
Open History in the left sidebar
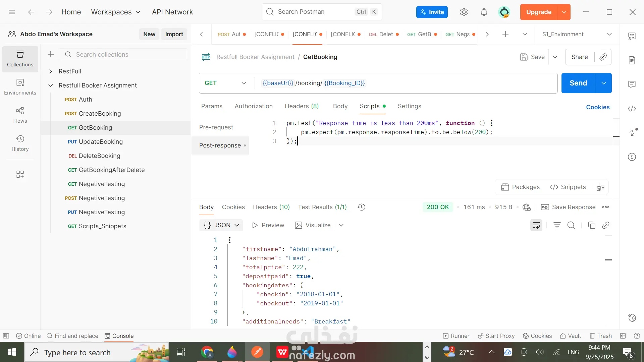pyautogui.click(x=20, y=143)
